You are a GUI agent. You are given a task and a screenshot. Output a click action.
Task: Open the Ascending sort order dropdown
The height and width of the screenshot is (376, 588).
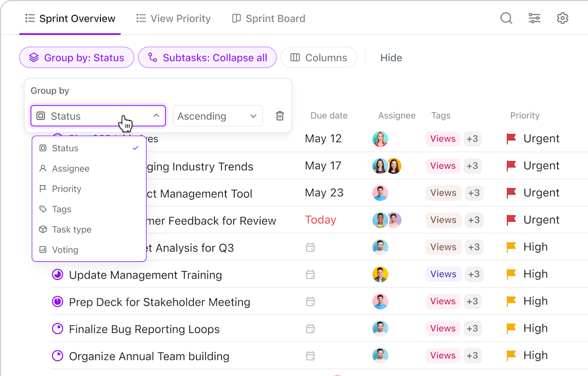pyautogui.click(x=218, y=116)
